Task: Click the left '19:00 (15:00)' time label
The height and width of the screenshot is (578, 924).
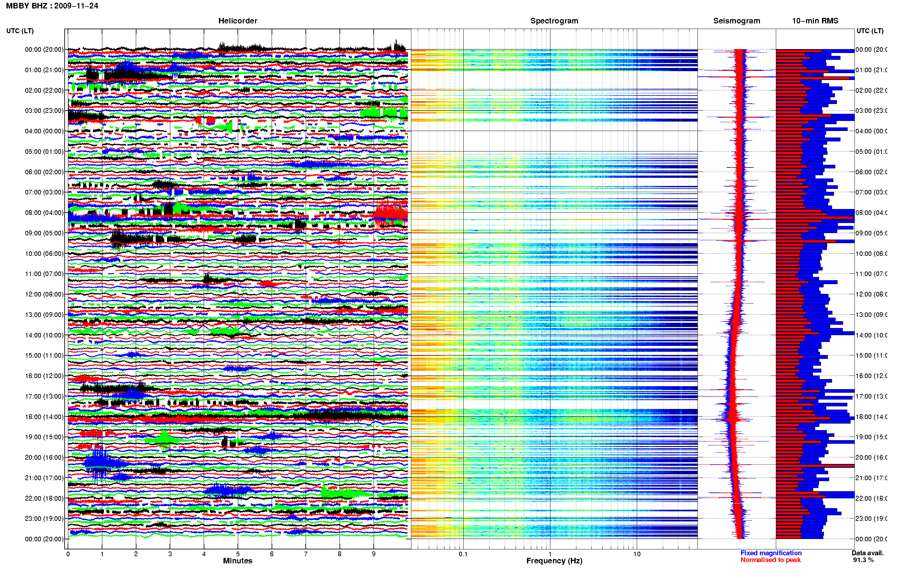Action: point(44,437)
